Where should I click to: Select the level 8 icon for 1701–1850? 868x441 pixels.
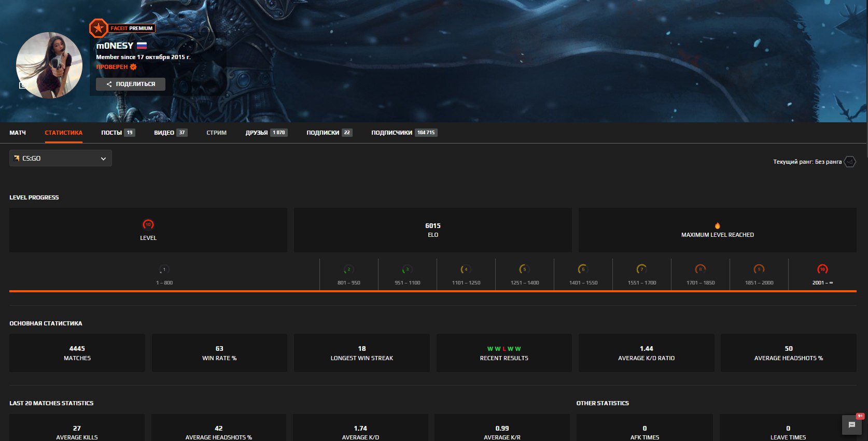point(700,269)
